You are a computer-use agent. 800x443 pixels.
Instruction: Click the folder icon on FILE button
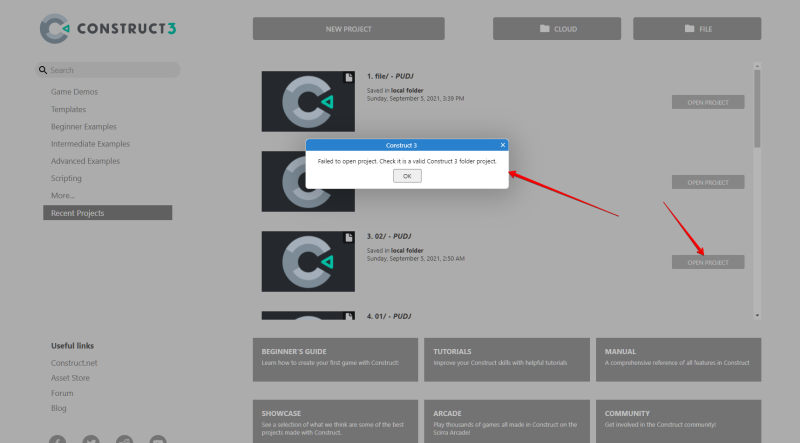(689, 29)
